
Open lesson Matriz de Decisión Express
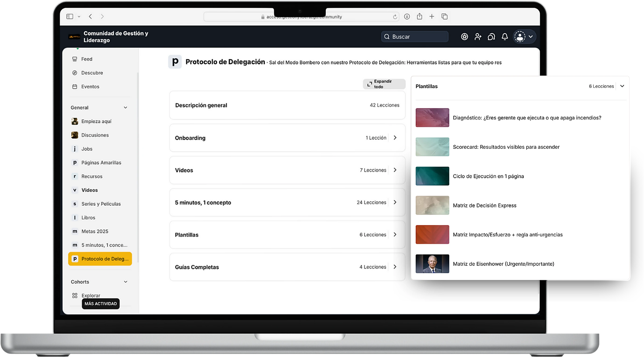(484, 205)
